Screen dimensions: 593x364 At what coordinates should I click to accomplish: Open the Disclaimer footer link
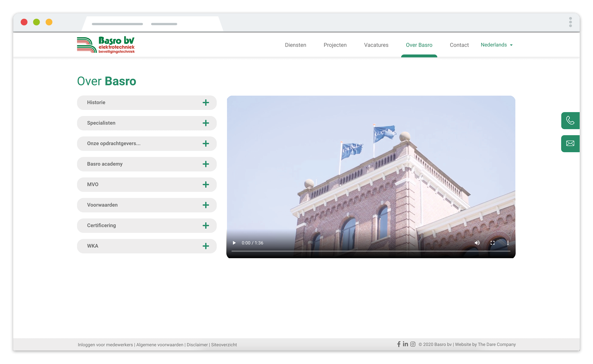coord(197,345)
